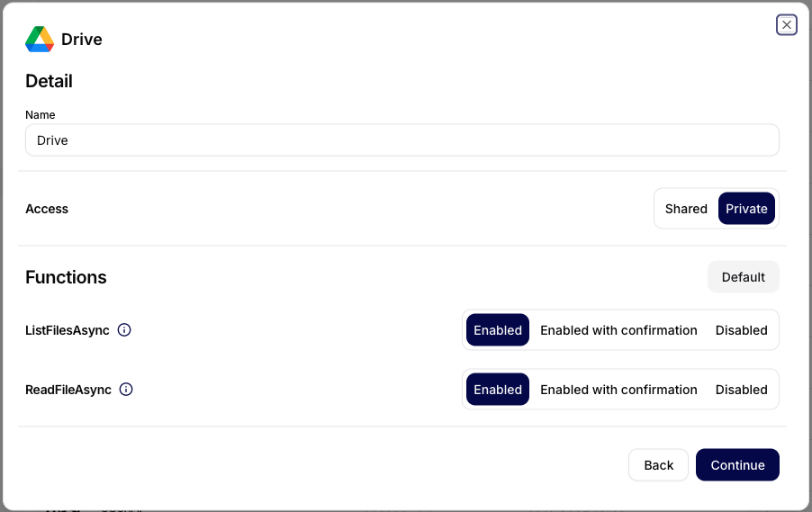Viewport: 812px width, 512px height.
Task: Set ListFilesAsync to Enabled
Action: (x=498, y=330)
